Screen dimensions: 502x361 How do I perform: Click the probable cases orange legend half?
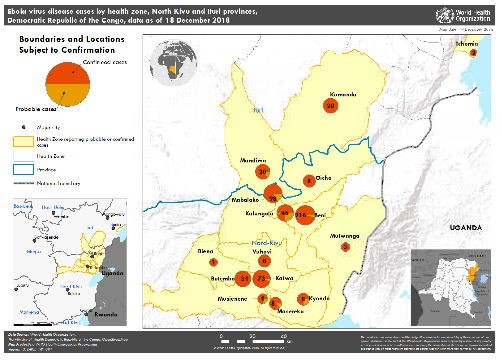68,95
